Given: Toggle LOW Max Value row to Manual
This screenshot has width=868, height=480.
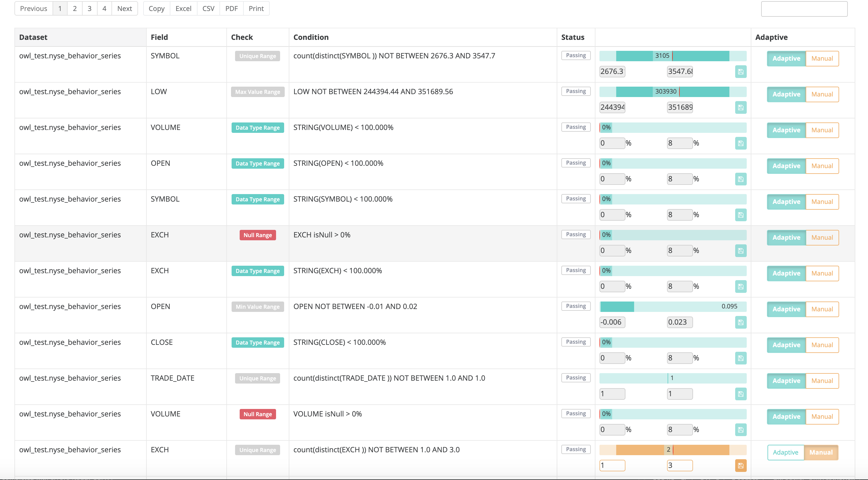Looking at the screenshot, I should (x=822, y=94).
